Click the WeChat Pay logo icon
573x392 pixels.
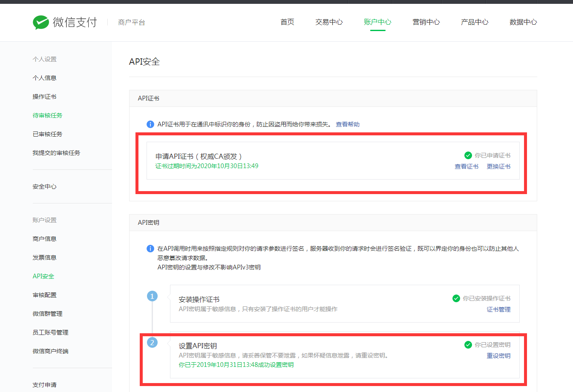(x=41, y=22)
